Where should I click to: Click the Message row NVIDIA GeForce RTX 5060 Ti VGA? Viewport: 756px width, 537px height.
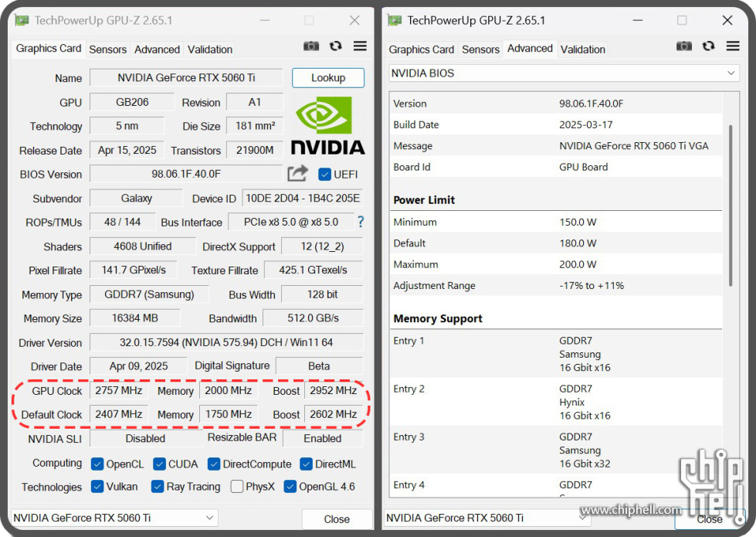(556, 146)
